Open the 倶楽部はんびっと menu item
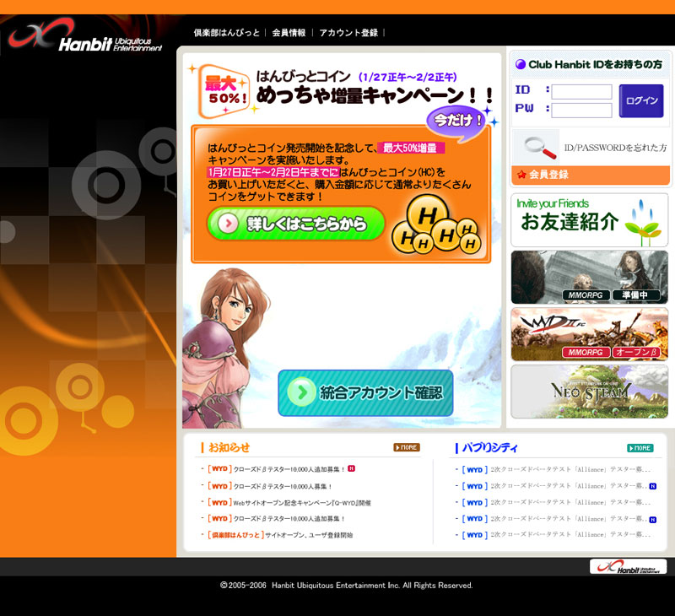This screenshot has width=675, height=616. point(226,33)
